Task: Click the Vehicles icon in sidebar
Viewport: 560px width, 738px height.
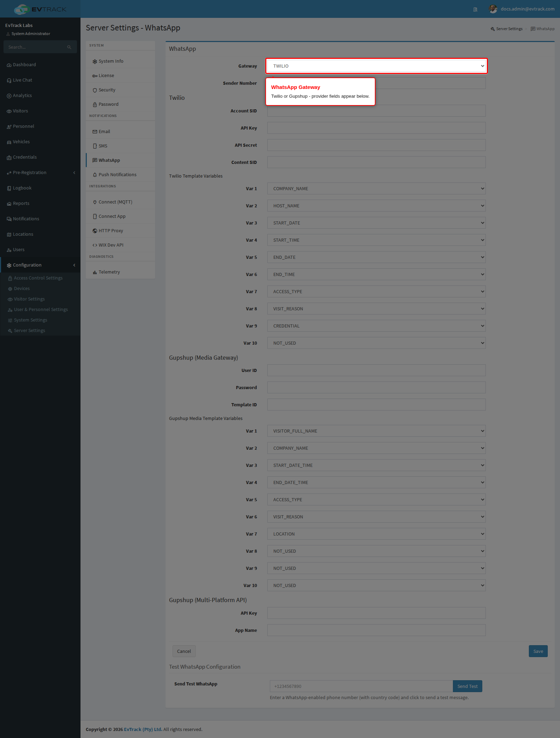Action: click(9, 142)
